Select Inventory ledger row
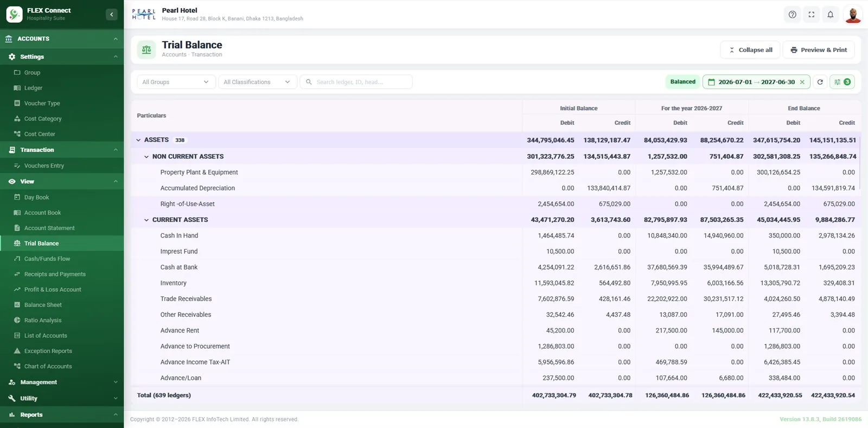 pyautogui.click(x=496, y=283)
